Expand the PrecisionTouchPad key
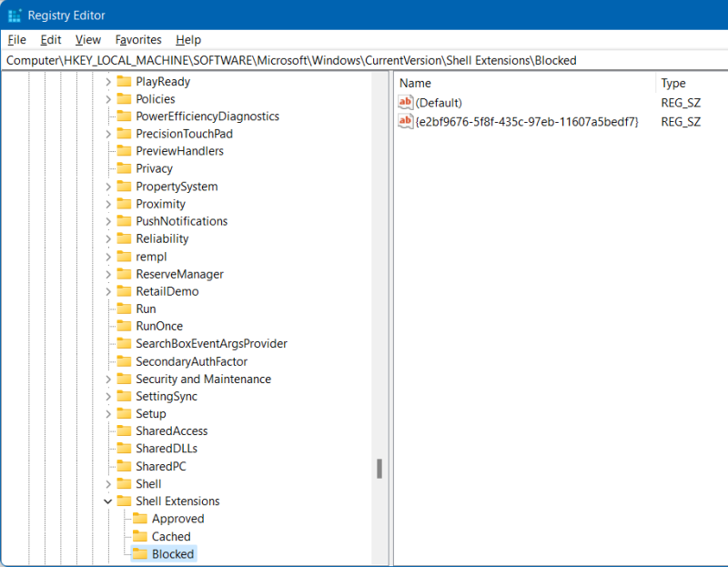The image size is (728, 567). point(107,134)
